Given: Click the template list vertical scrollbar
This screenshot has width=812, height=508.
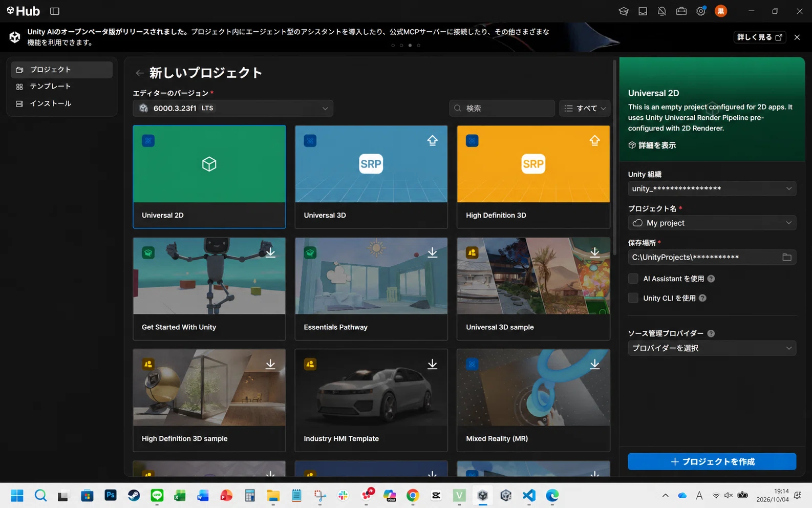Looking at the screenshot, I should [x=614, y=157].
